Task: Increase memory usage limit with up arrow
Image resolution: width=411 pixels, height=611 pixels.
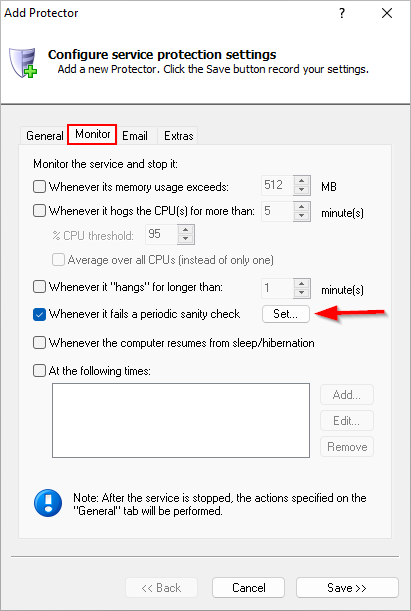Action: pyautogui.click(x=302, y=181)
